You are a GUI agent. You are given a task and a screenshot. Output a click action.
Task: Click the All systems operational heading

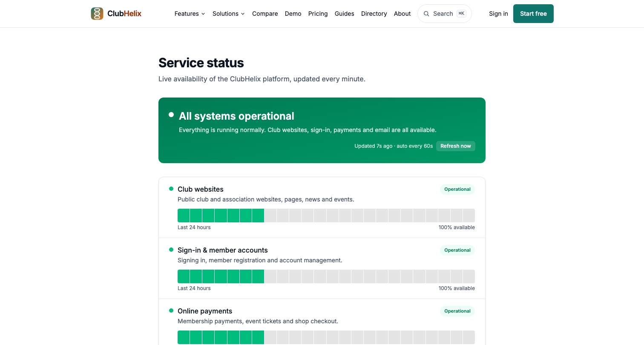(236, 116)
